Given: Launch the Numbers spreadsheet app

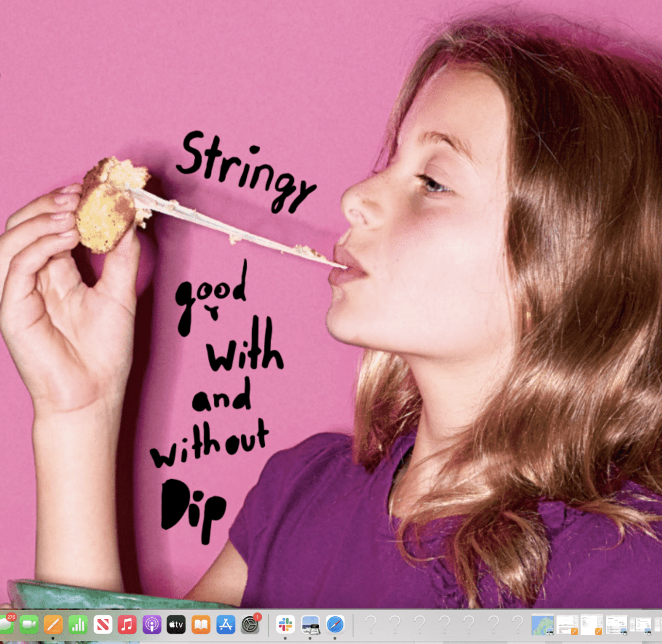Looking at the screenshot, I should pos(78,625).
